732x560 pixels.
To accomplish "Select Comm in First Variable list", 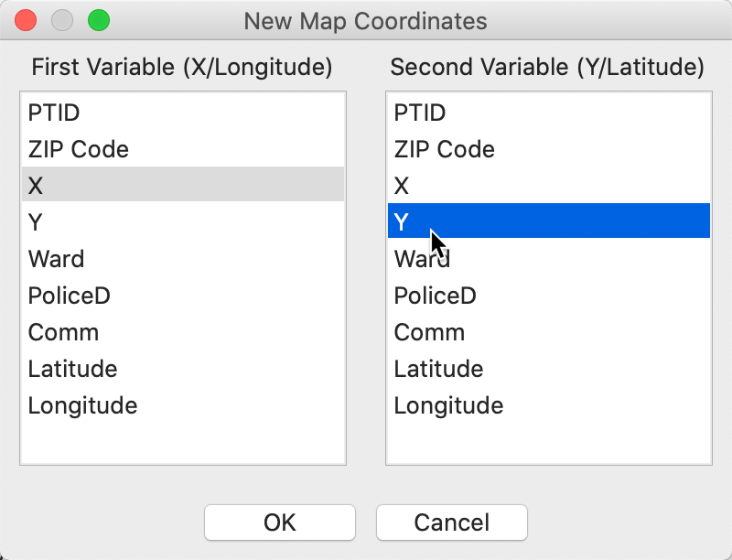I will 183,332.
